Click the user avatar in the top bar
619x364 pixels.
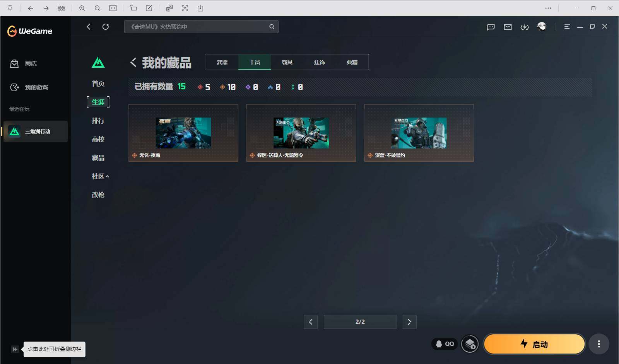point(542,26)
